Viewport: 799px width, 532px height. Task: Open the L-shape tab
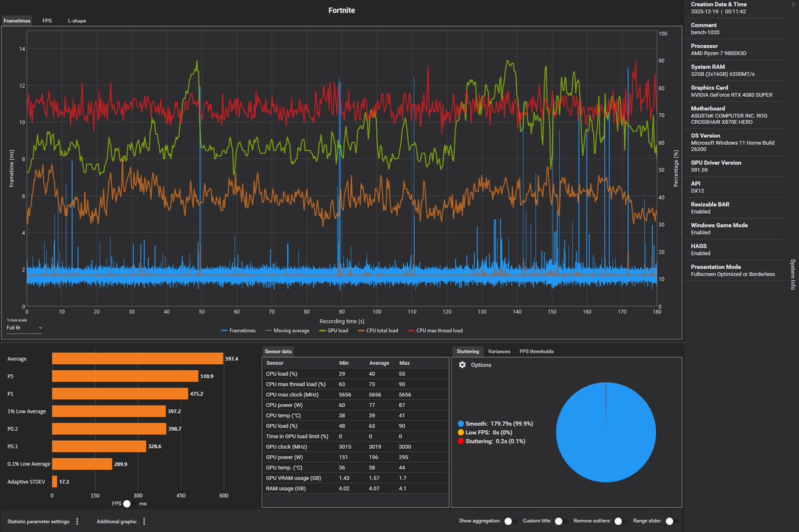tap(77, 21)
